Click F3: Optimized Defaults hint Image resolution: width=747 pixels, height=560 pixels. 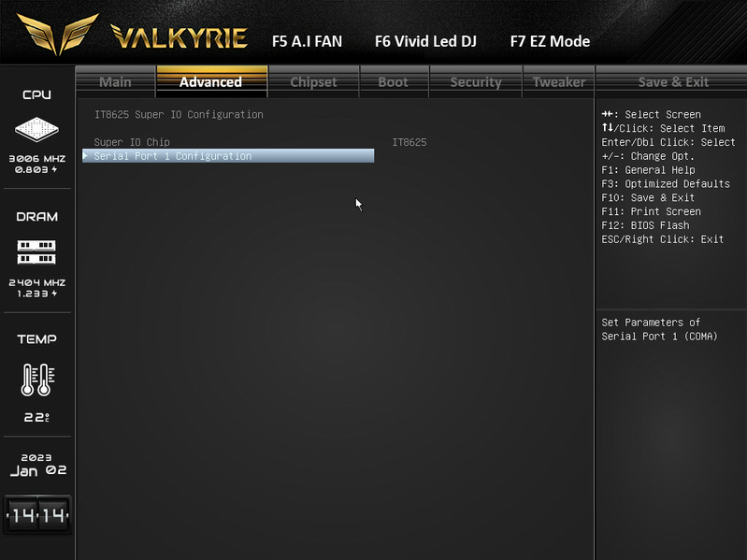click(x=666, y=184)
